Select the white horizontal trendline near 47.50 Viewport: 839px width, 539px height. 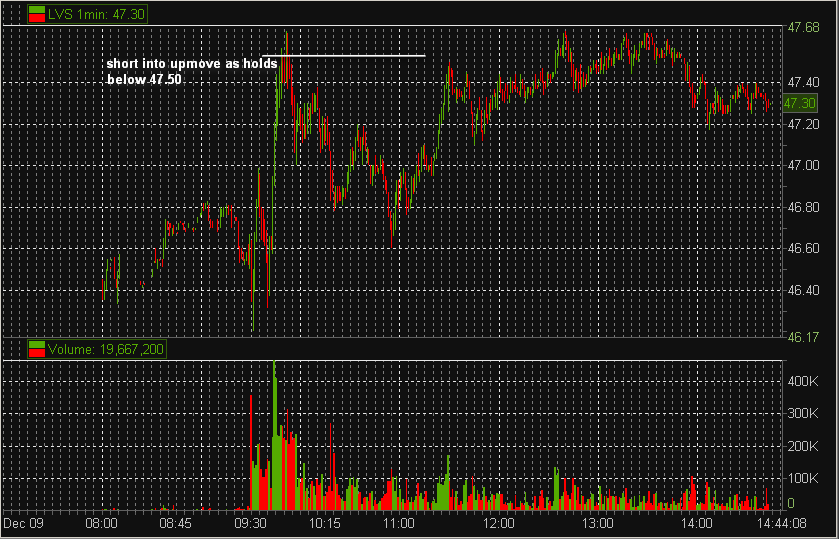click(344, 55)
